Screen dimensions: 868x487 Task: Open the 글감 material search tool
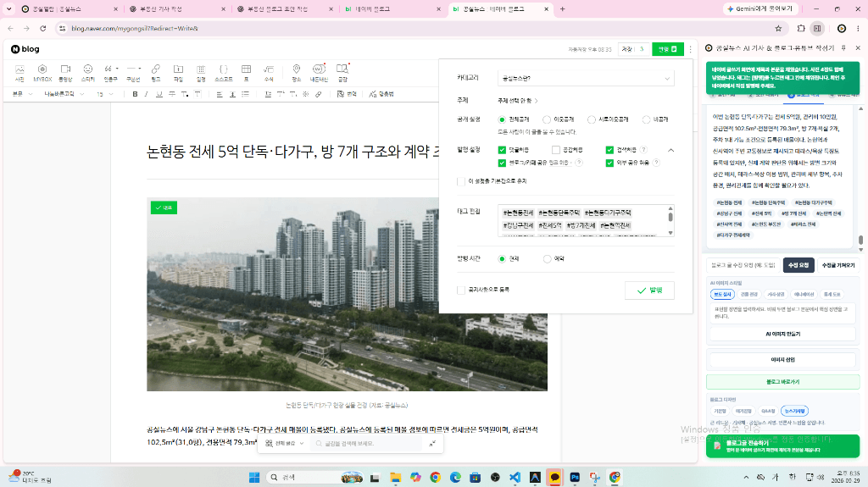pyautogui.click(x=342, y=73)
